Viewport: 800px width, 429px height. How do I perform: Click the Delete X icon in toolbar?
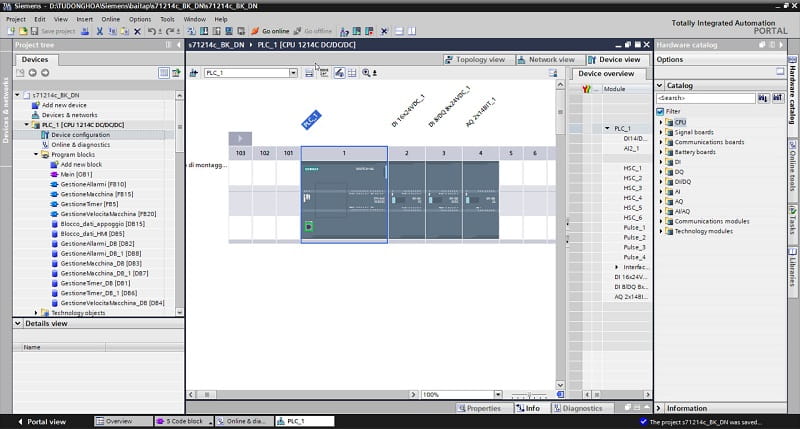click(x=136, y=31)
